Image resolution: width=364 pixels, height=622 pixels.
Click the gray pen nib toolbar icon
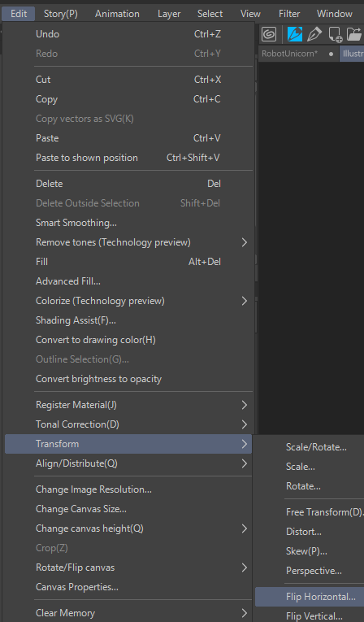[314, 34]
